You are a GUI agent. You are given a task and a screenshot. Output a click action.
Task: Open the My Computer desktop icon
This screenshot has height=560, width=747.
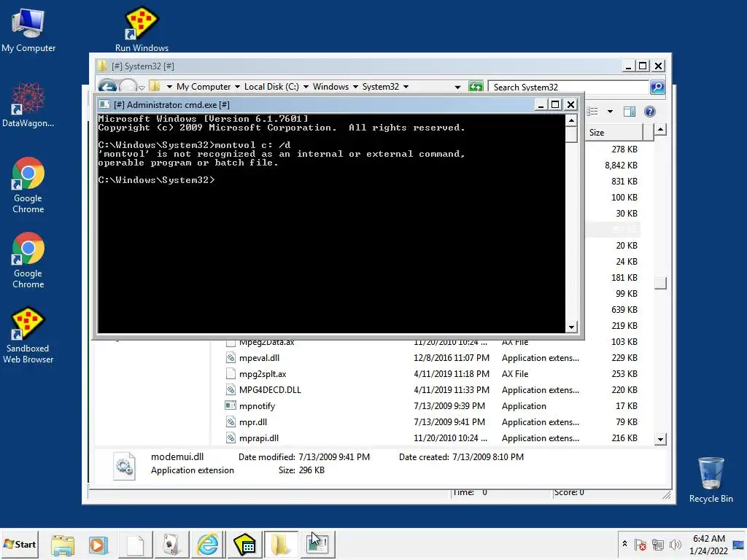28,29
